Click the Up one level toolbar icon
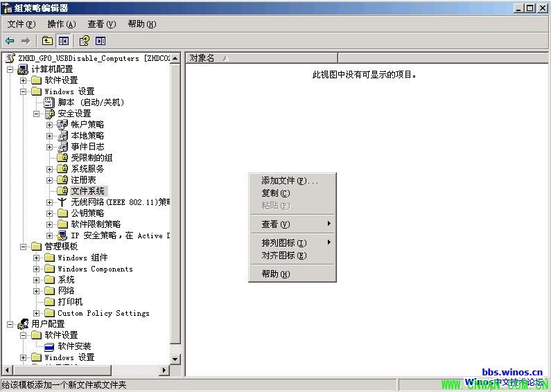The image size is (551, 392). point(47,41)
